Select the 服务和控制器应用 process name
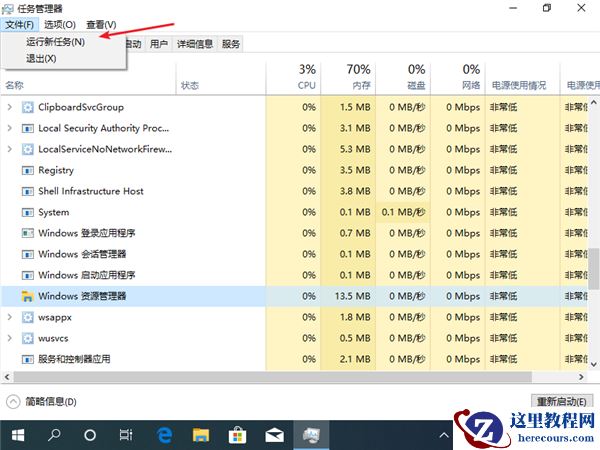This screenshot has height=450, width=600. tap(74, 359)
